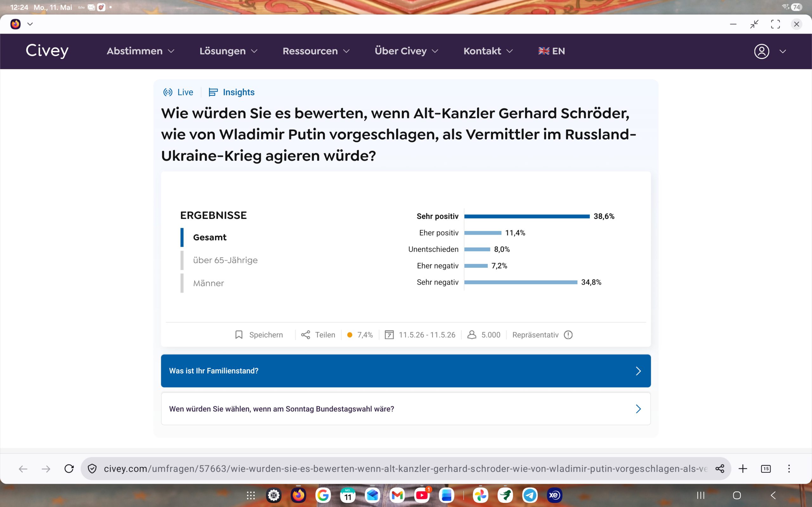Expand the Lösungen menu
The width and height of the screenshot is (812, 507).
229,51
